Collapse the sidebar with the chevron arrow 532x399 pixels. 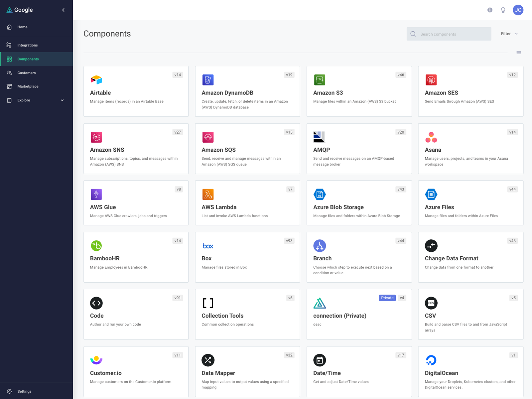pyautogui.click(x=63, y=10)
